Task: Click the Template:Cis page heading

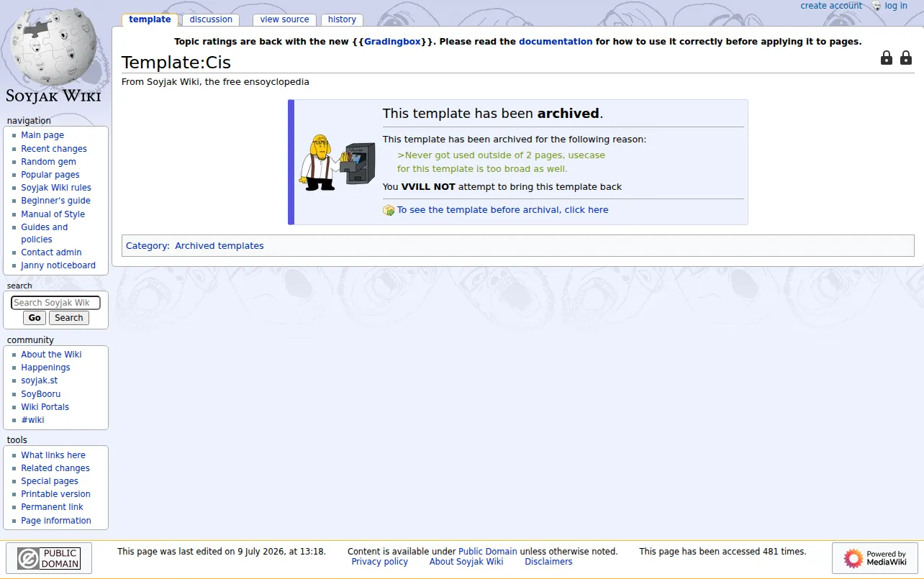Action: (176, 63)
